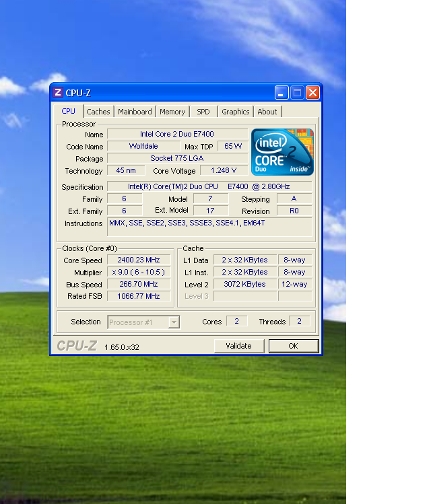Click the Level 2 3072 KBytes value
Viewport: 431px width, 504px height.
point(244,284)
